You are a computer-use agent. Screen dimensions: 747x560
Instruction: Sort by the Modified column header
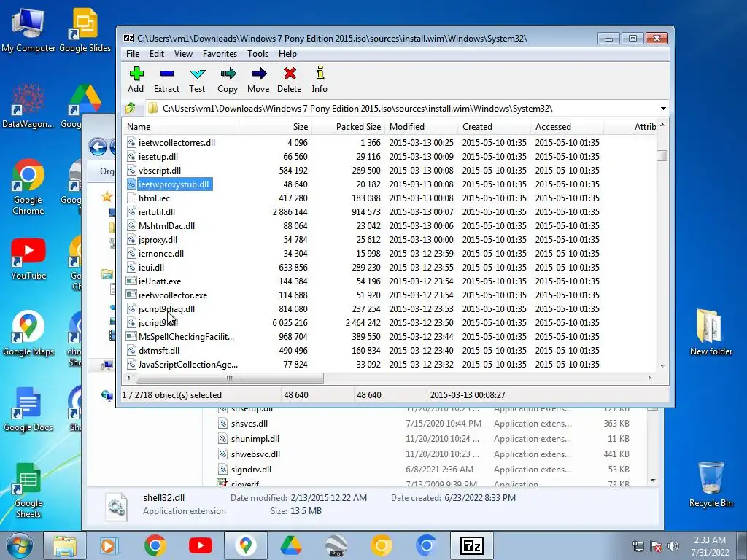(421, 127)
